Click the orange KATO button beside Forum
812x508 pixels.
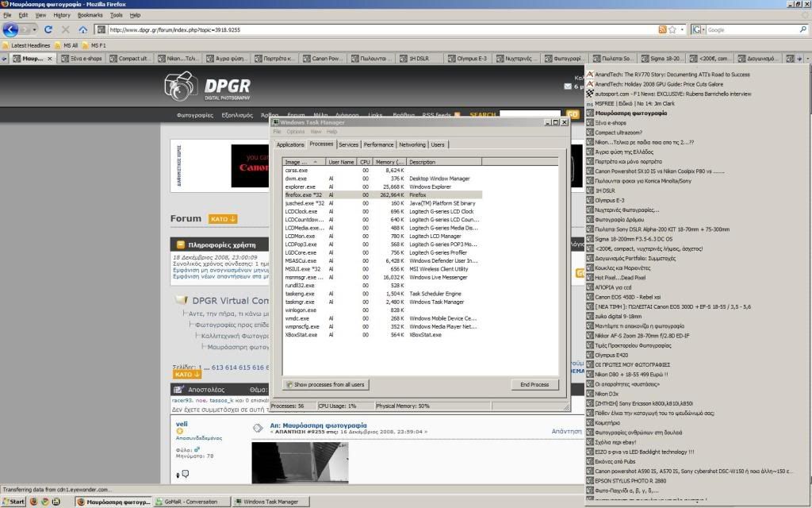coord(223,219)
